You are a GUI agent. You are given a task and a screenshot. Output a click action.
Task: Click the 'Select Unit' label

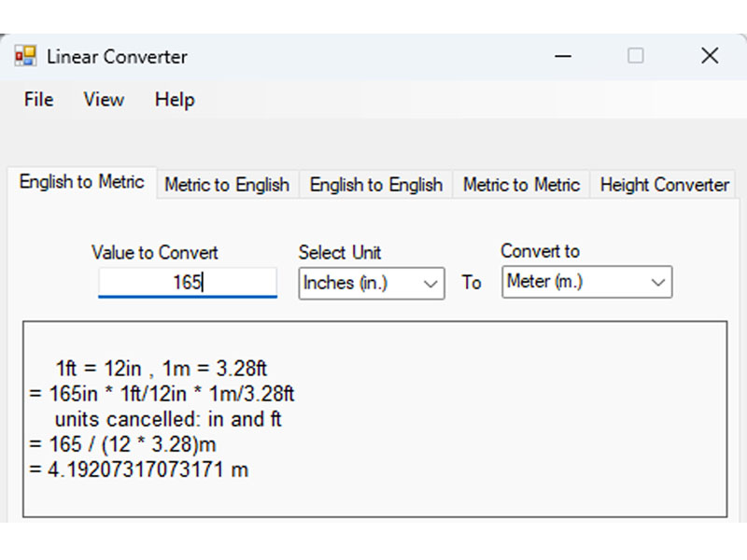coord(340,252)
